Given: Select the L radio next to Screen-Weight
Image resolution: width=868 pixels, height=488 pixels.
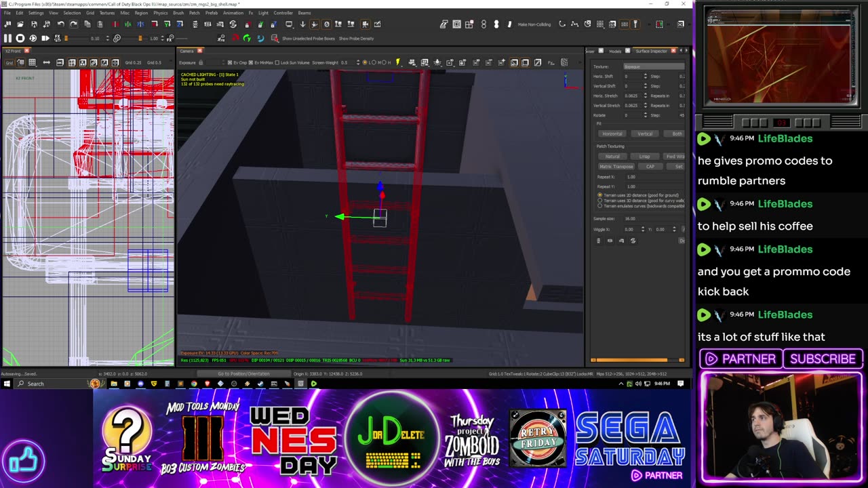Looking at the screenshot, I should point(365,62).
